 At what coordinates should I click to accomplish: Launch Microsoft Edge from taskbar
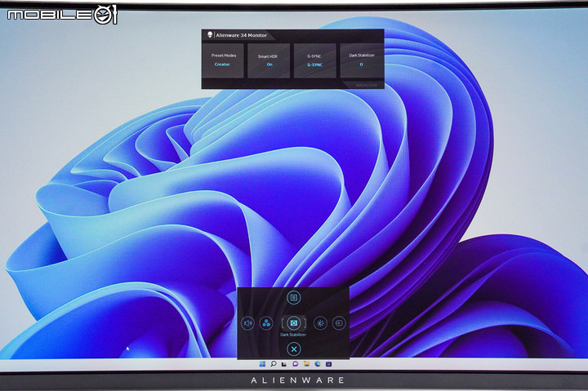pos(318,364)
